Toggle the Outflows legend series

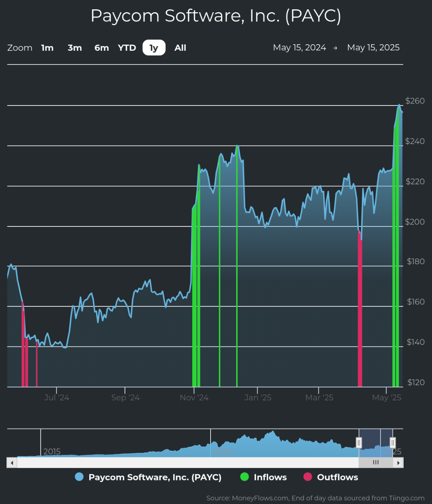(x=331, y=477)
